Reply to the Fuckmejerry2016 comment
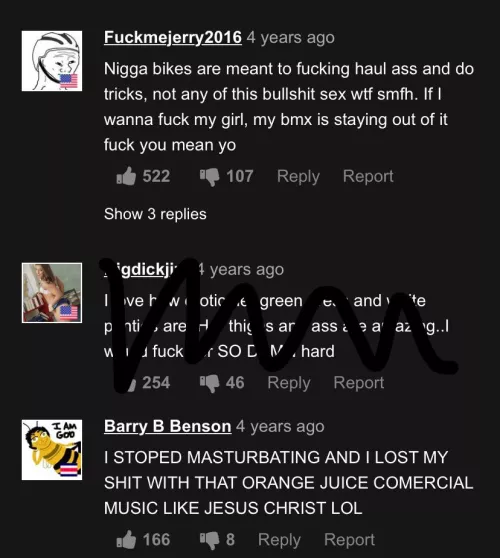 click(x=298, y=177)
